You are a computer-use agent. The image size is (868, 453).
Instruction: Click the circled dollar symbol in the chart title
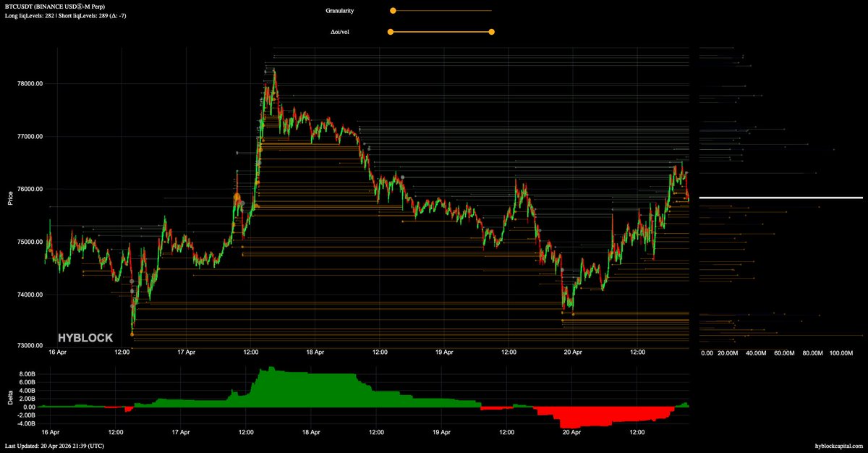pos(78,8)
